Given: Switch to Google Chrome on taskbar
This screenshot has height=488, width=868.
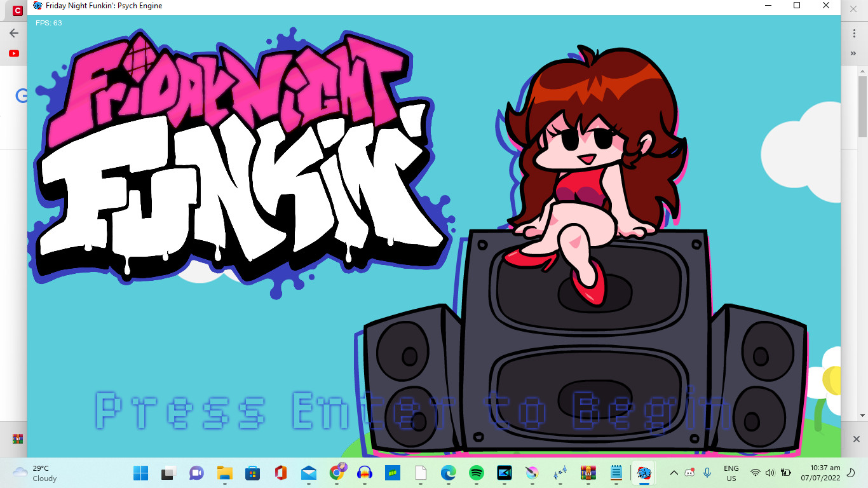Looking at the screenshot, I should click(337, 472).
